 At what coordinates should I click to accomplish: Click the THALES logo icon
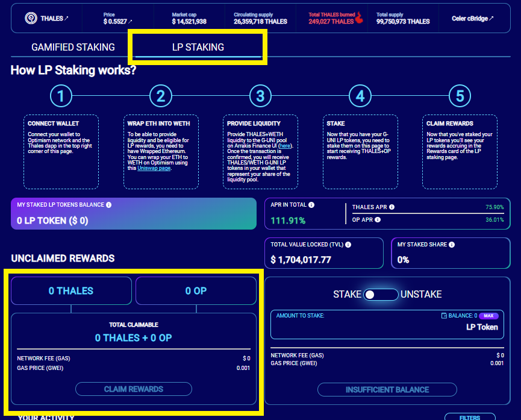[31, 18]
